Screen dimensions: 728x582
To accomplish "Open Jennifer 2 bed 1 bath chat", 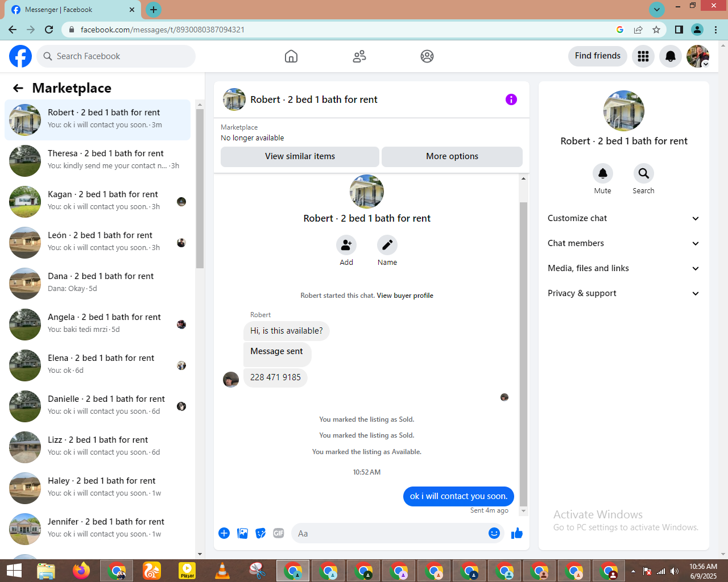I will coord(98,529).
